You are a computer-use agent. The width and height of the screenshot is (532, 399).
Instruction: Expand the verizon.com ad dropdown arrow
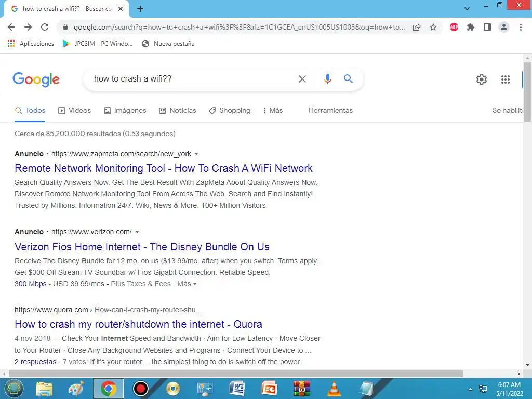pyautogui.click(x=137, y=232)
